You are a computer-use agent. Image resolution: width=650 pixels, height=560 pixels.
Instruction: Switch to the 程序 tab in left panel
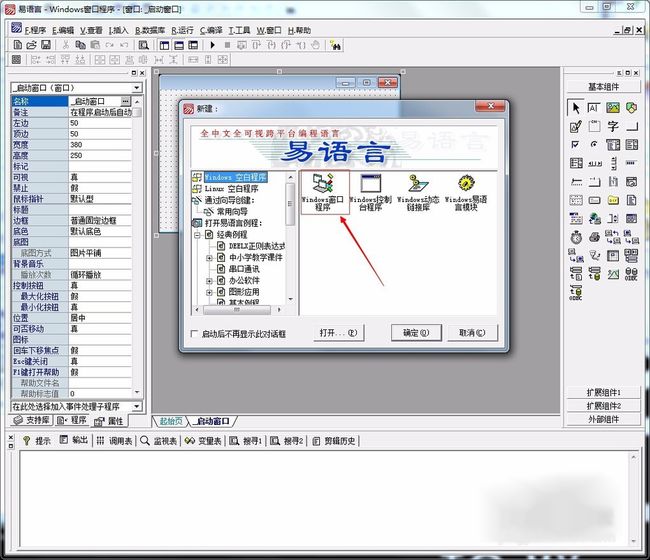[72, 420]
